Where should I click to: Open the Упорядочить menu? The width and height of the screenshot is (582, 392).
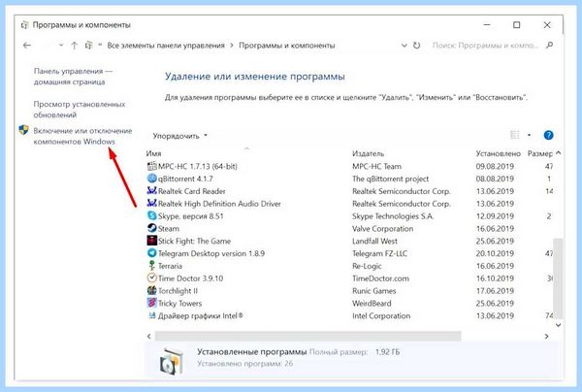(x=180, y=136)
